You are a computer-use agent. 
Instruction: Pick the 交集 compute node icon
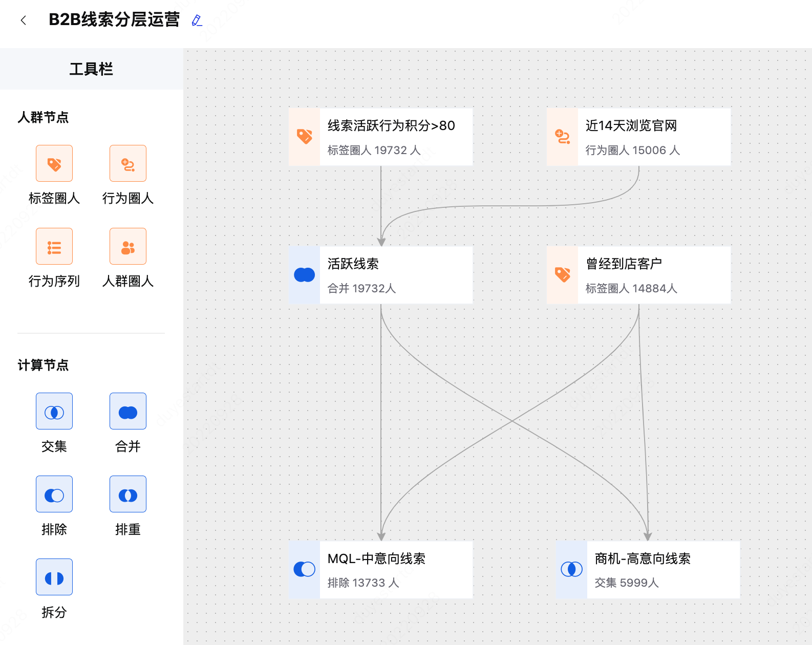pos(54,411)
